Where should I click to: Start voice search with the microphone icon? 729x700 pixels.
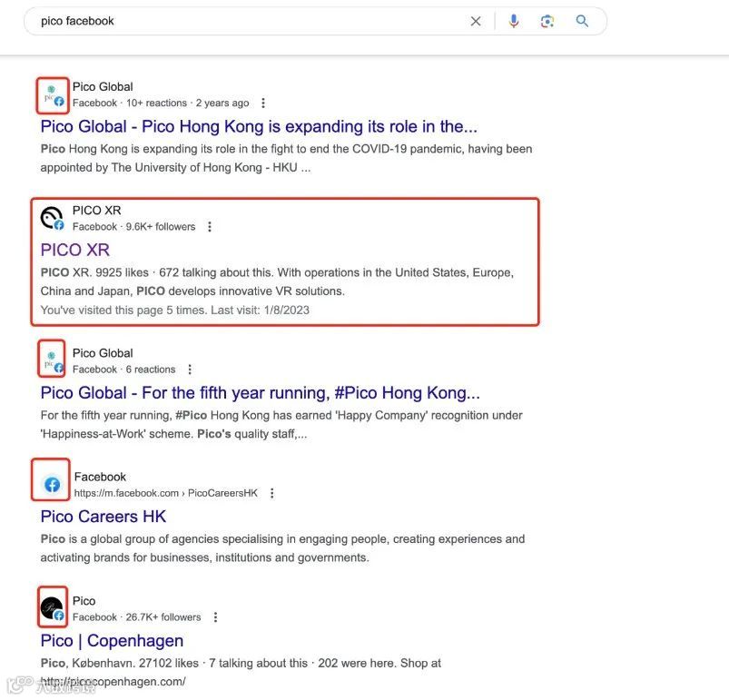point(513,21)
